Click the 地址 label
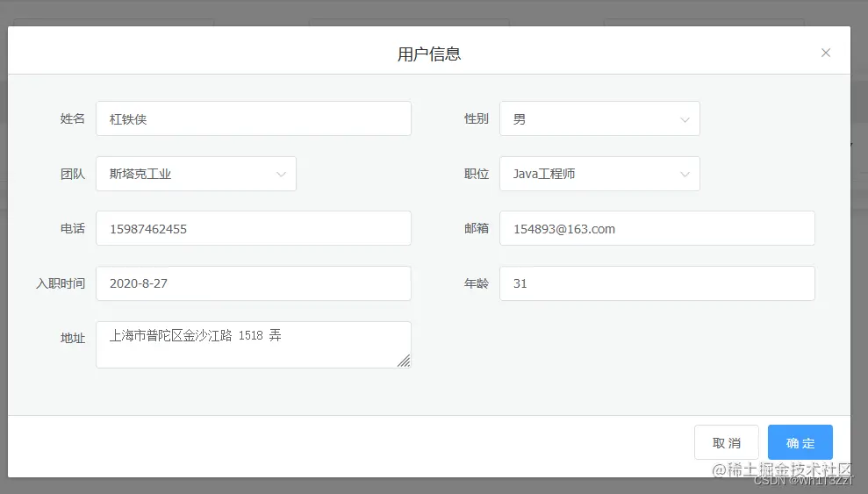868x494 pixels. point(73,338)
